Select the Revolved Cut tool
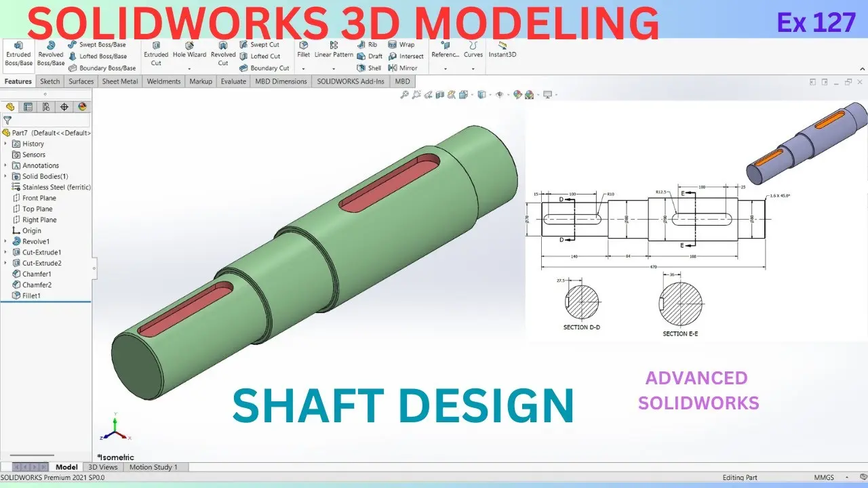Image resolution: width=868 pixels, height=488 pixels. 223,54
